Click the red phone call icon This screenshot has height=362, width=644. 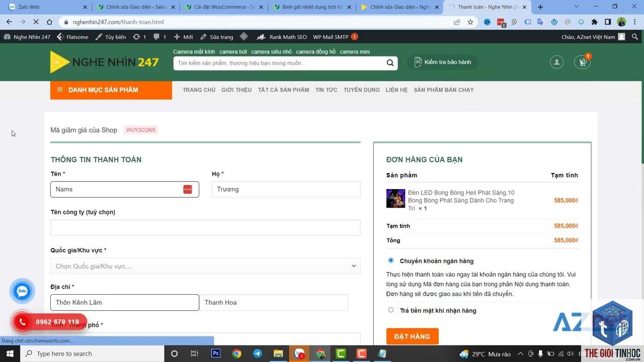tap(23, 322)
